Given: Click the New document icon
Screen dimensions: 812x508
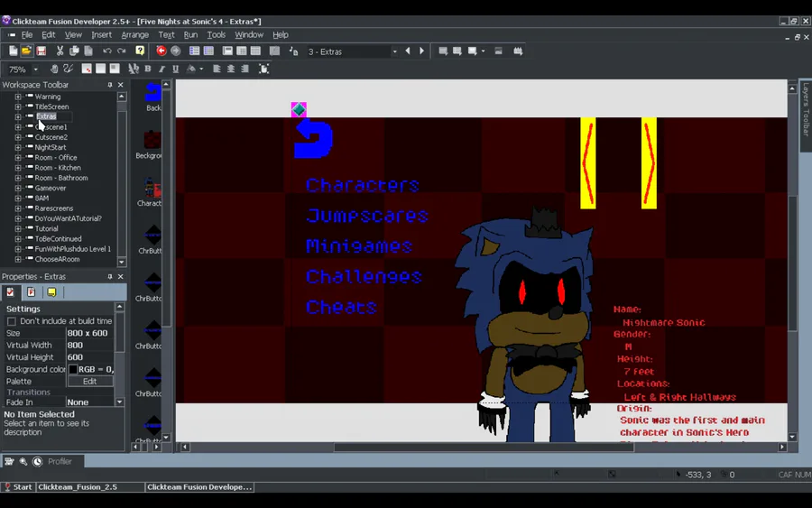Looking at the screenshot, I should 13,51.
